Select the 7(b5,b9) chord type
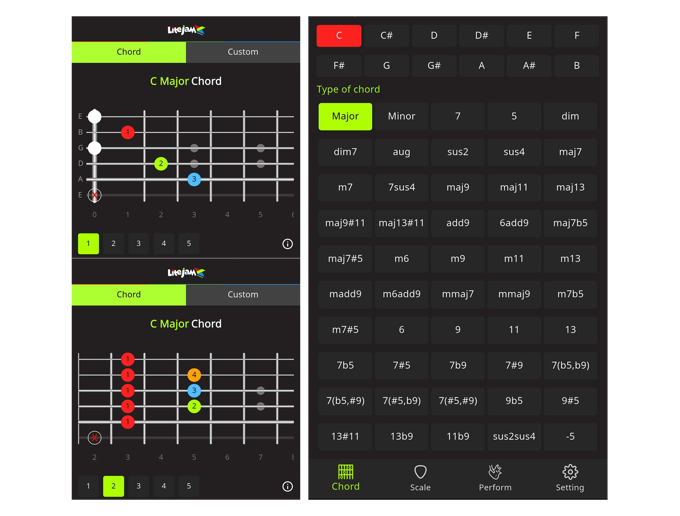680x516 pixels. click(x=570, y=365)
